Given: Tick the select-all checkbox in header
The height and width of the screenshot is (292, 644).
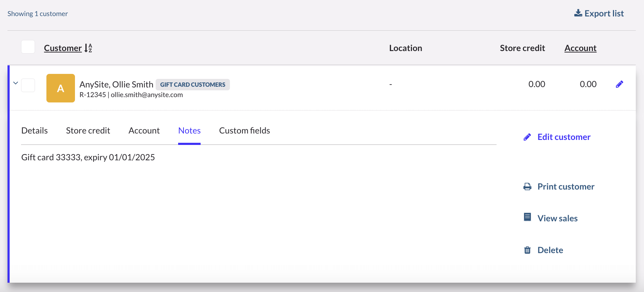Looking at the screenshot, I should tap(28, 47).
